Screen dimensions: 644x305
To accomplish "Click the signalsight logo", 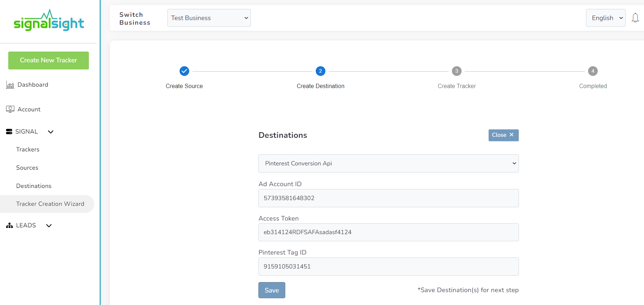I will coord(49,20).
